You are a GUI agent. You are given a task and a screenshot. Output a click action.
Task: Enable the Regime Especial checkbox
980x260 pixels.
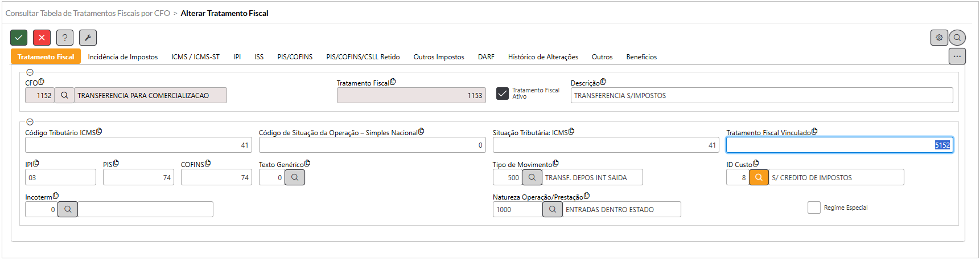pyautogui.click(x=814, y=208)
